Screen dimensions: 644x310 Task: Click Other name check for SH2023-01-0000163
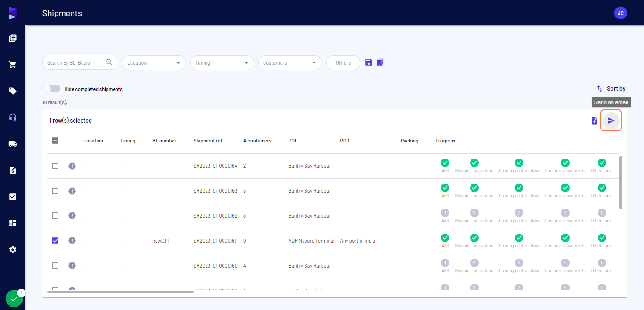point(602,188)
